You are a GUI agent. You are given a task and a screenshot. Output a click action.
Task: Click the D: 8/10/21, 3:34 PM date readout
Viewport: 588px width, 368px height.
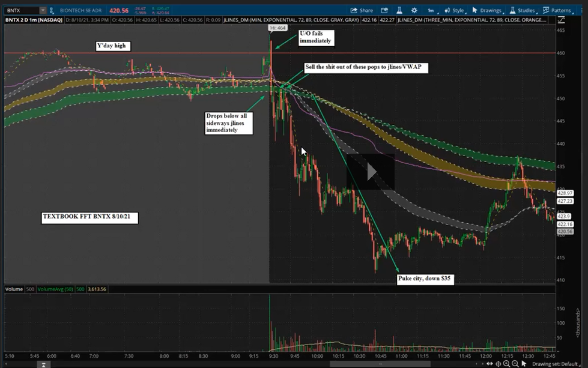[x=87, y=20]
